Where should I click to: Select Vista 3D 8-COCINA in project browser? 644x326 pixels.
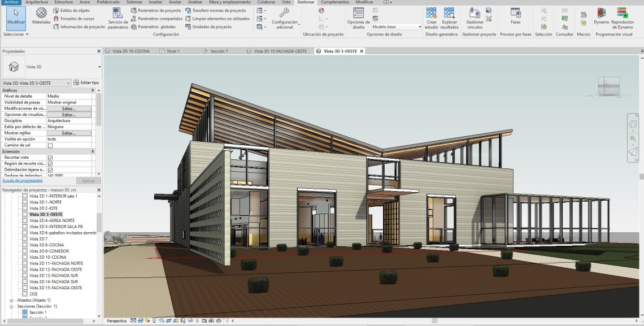(x=46, y=245)
